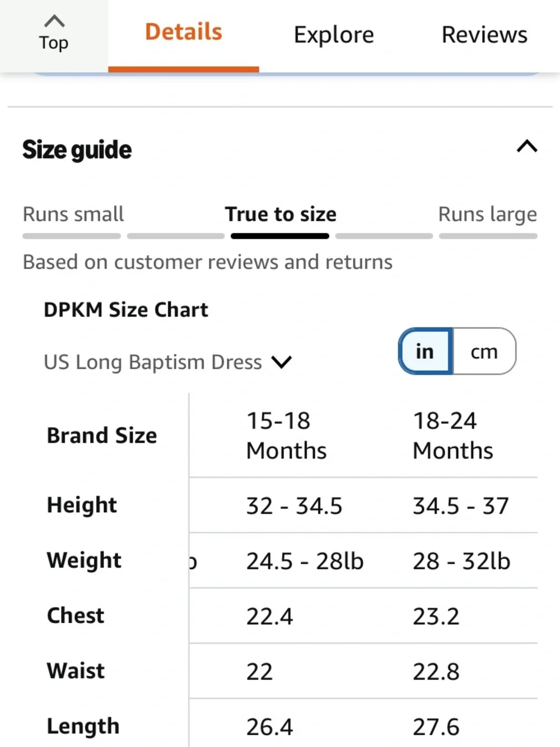Click the Waist row label
The width and height of the screenshot is (560, 747).
tap(76, 671)
